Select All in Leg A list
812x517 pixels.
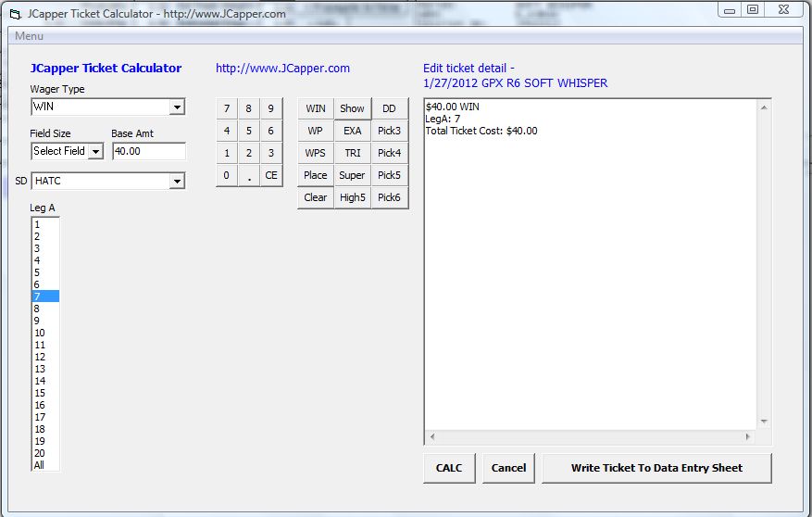point(45,465)
